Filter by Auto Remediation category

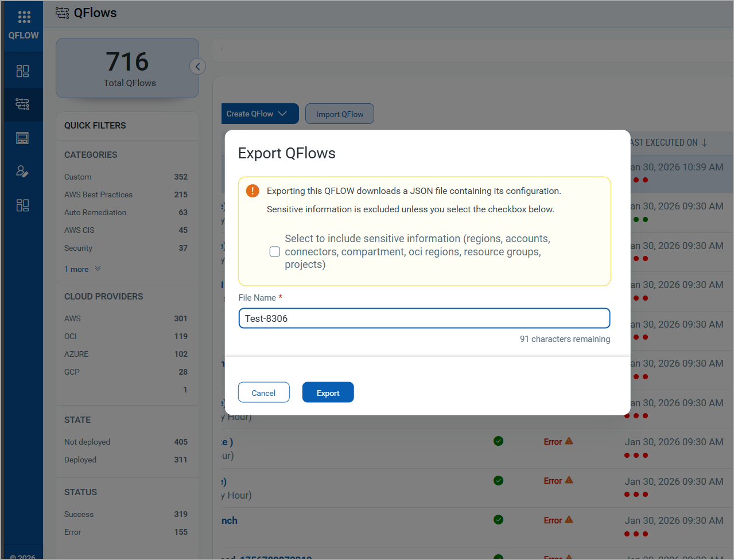coord(95,212)
